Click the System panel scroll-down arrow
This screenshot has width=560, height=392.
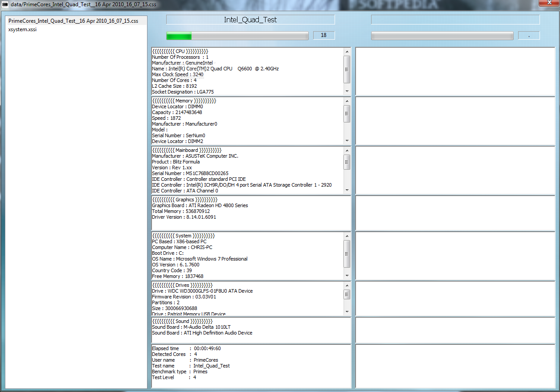347,276
